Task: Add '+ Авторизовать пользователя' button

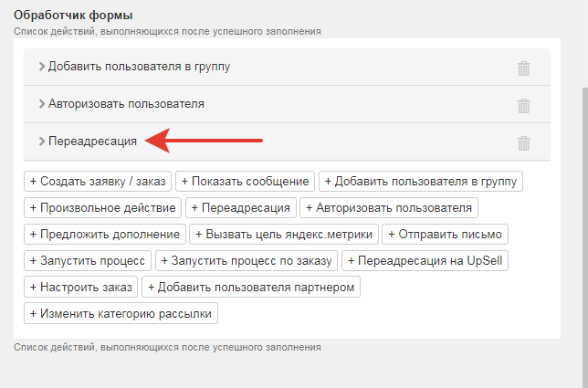Action: tap(389, 207)
